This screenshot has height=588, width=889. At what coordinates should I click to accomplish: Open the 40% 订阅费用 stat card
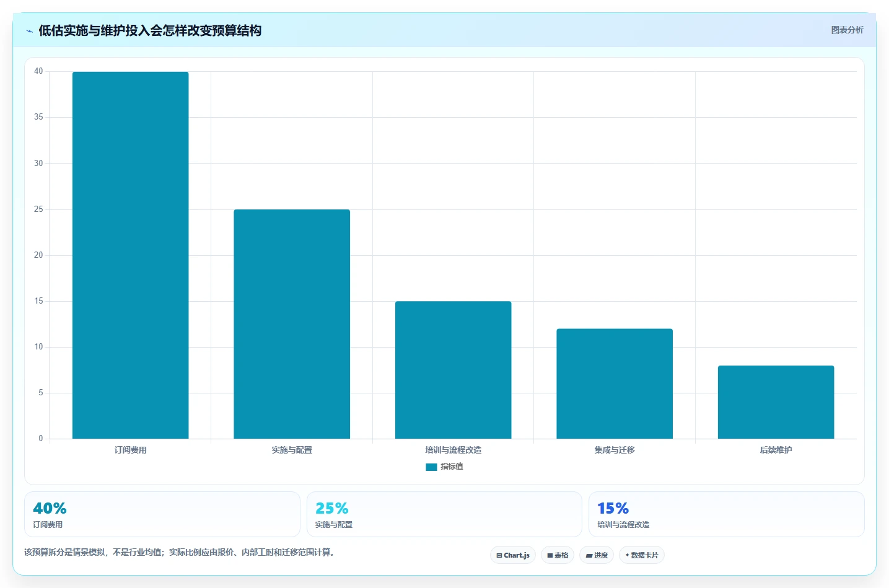click(x=162, y=514)
